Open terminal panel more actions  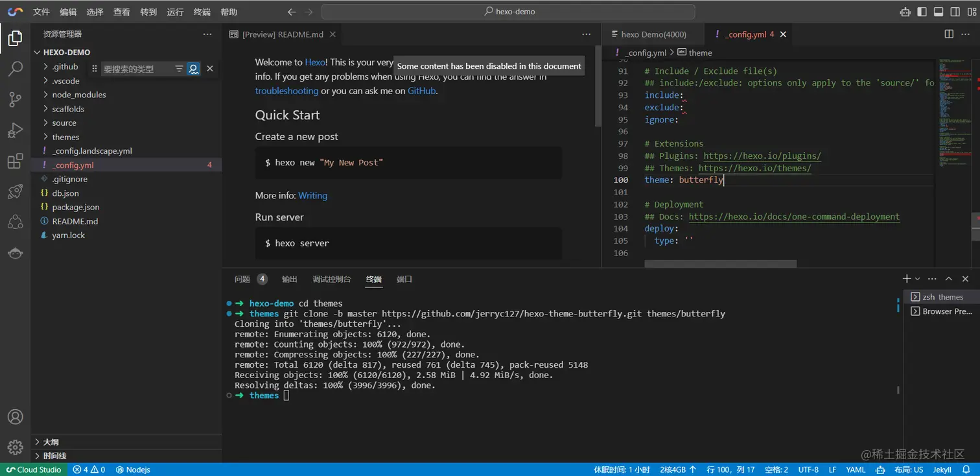932,279
